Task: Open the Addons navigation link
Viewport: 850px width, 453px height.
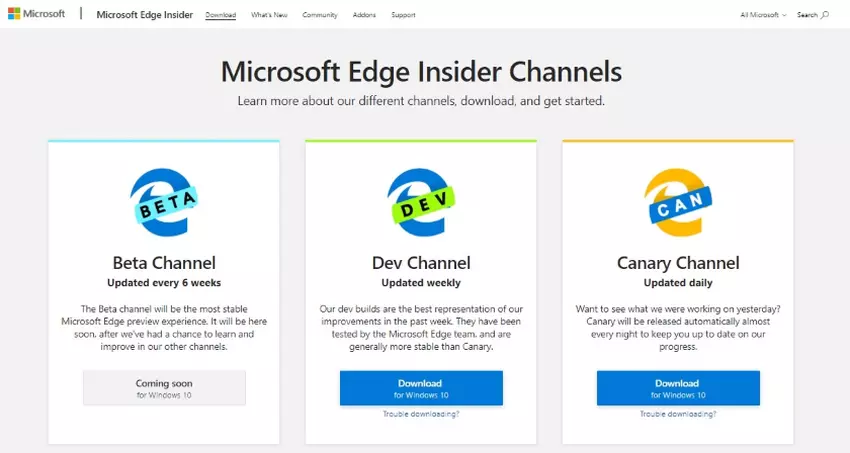Action: (364, 15)
